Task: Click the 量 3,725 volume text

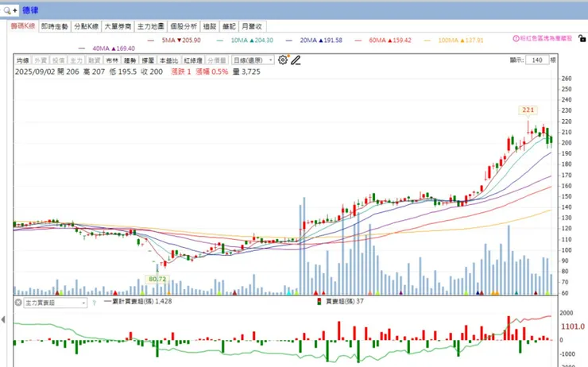Action: pyautogui.click(x=246, y=71)
